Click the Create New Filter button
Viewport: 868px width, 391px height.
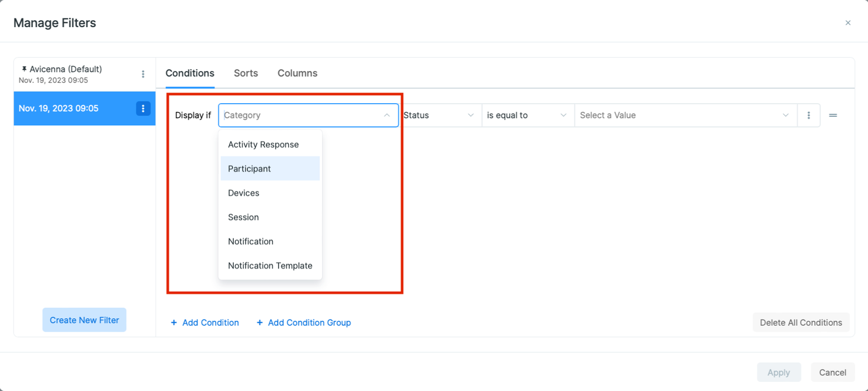click(84, 320)
